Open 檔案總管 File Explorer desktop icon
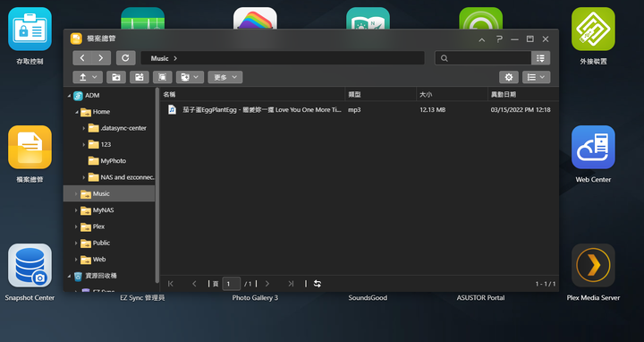644x342 pixels. coord(30,147)
